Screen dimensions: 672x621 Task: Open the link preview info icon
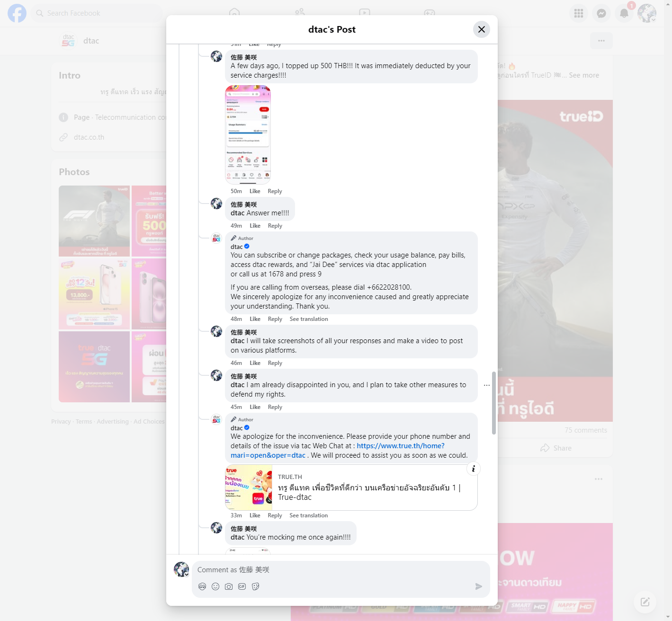pos(473,469)
